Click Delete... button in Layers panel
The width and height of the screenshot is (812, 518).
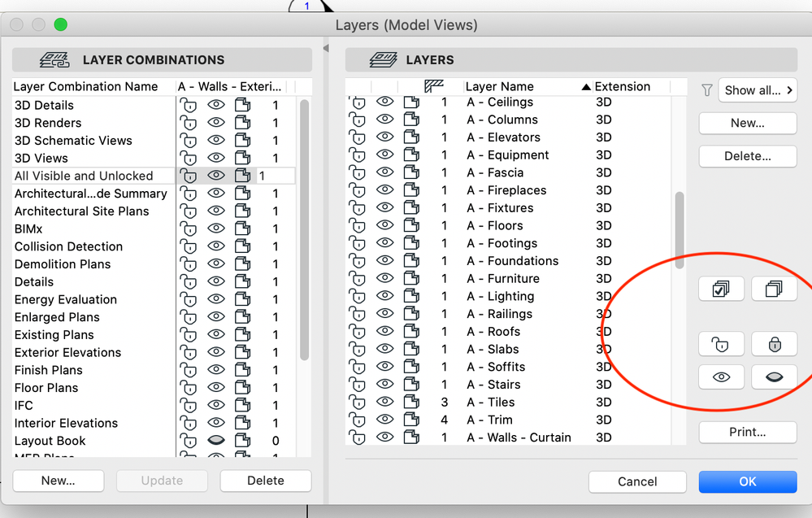(x=747, y=156)
